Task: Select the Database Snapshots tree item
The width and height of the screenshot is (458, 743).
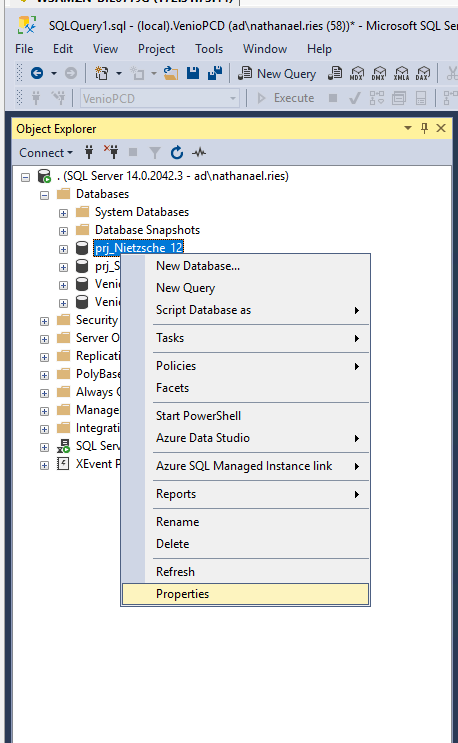Action: [147, 230]
